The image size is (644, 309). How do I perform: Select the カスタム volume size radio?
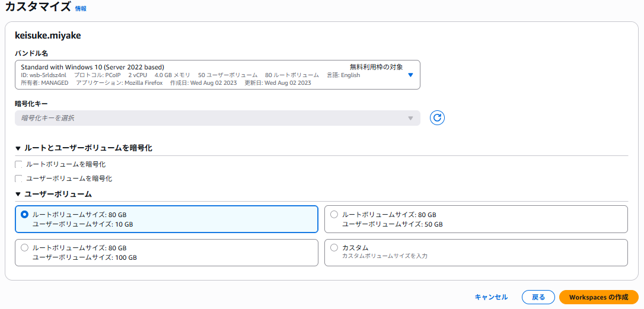point(334,248)
